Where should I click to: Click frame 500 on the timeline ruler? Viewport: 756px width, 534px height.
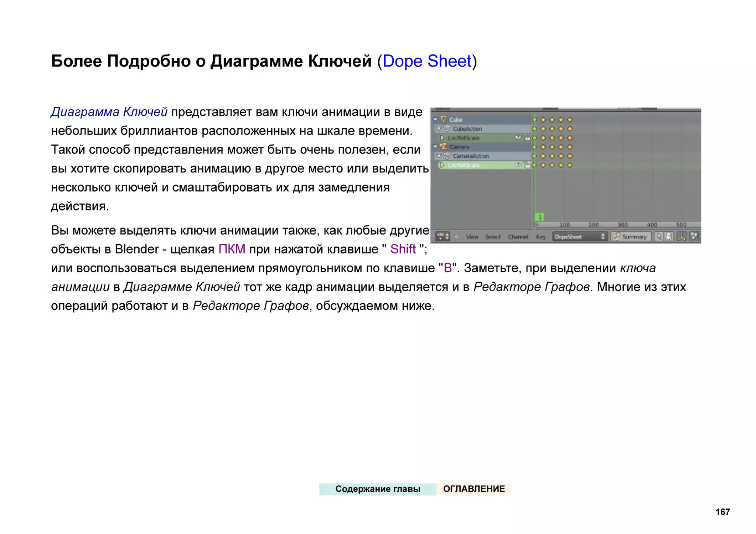681,225
